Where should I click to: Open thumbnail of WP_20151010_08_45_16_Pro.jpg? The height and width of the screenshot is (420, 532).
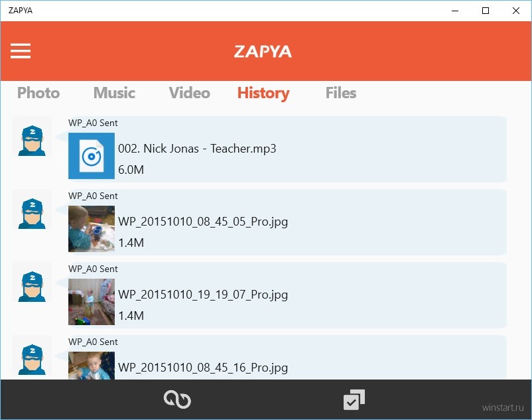click(92, 366)
